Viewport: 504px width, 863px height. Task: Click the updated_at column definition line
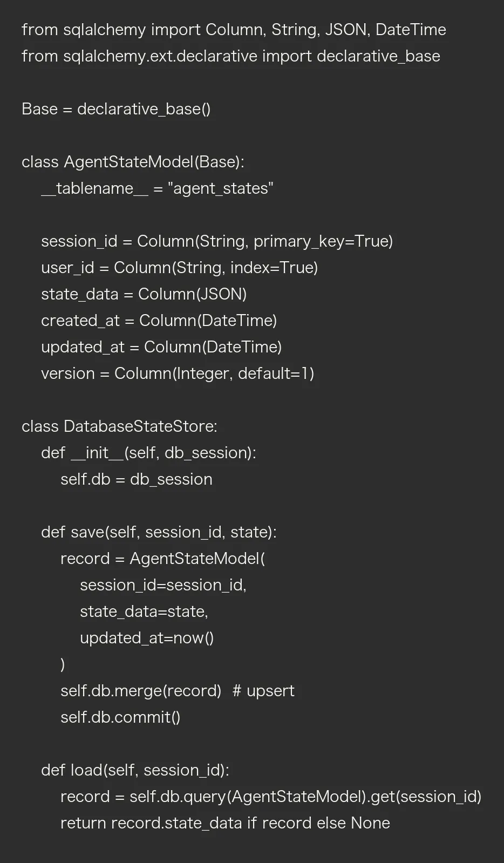161,347
